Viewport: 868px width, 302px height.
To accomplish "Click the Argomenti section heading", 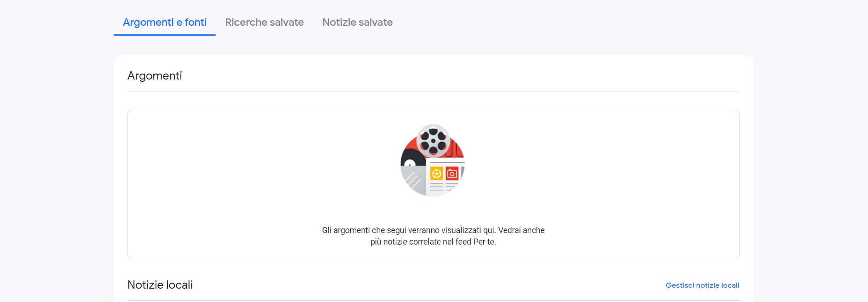I will pyautogui.click(x=155, y=76).
